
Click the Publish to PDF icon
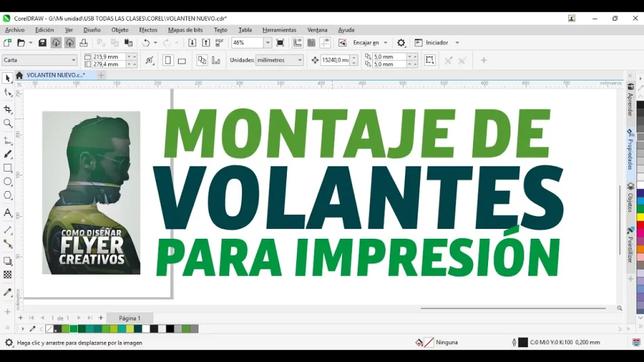pyautogui.click(x=219, y=43)
